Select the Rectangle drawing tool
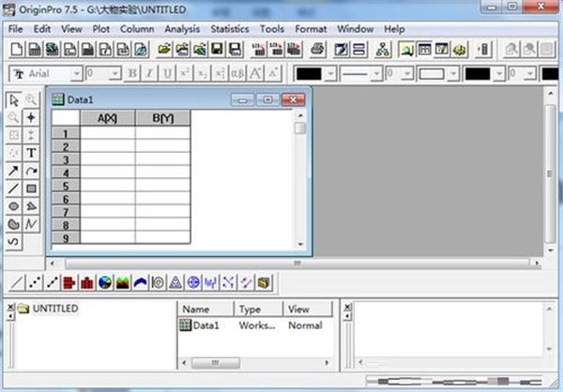This screenshot has width=563, height=392. tap(31, 188)
